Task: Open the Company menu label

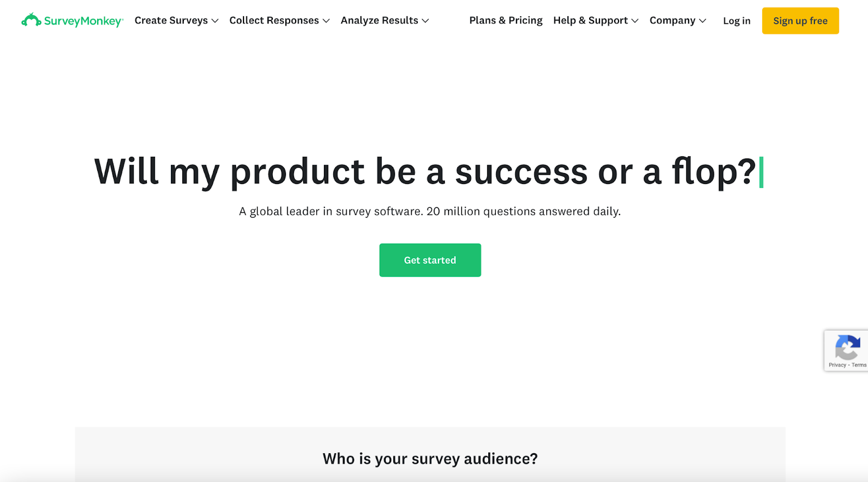Action: click(x=672, y=21)
